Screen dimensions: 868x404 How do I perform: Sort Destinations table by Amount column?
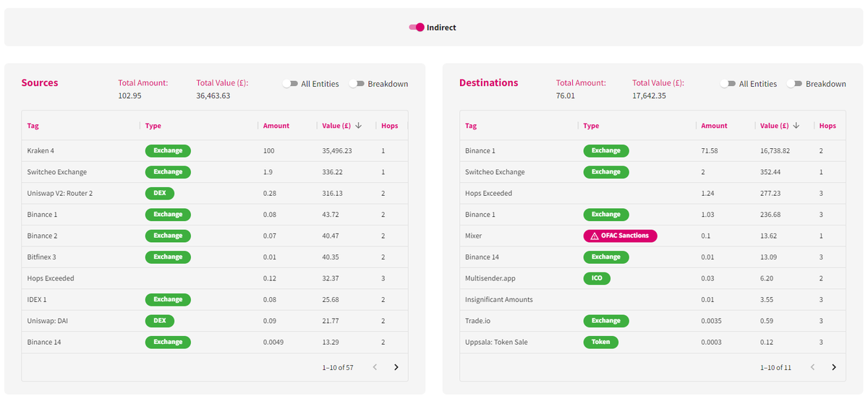click(714, 126)
